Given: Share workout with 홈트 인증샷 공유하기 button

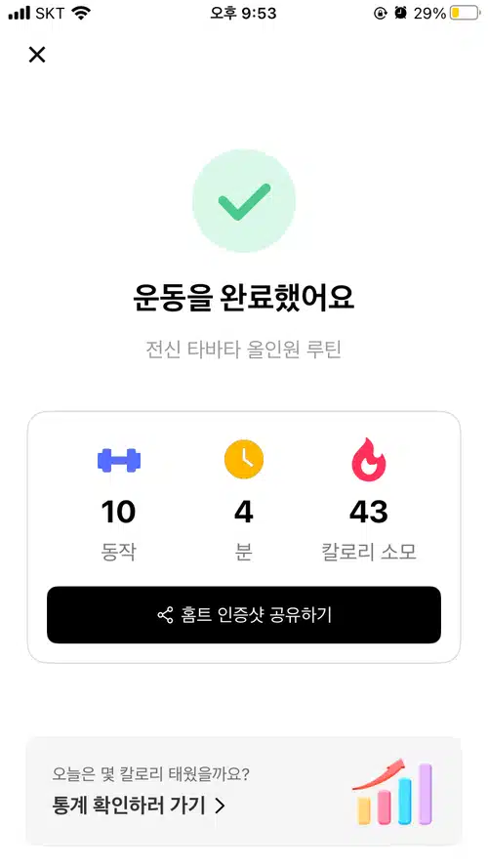Looking at the screenshot, I should [244, 615].
